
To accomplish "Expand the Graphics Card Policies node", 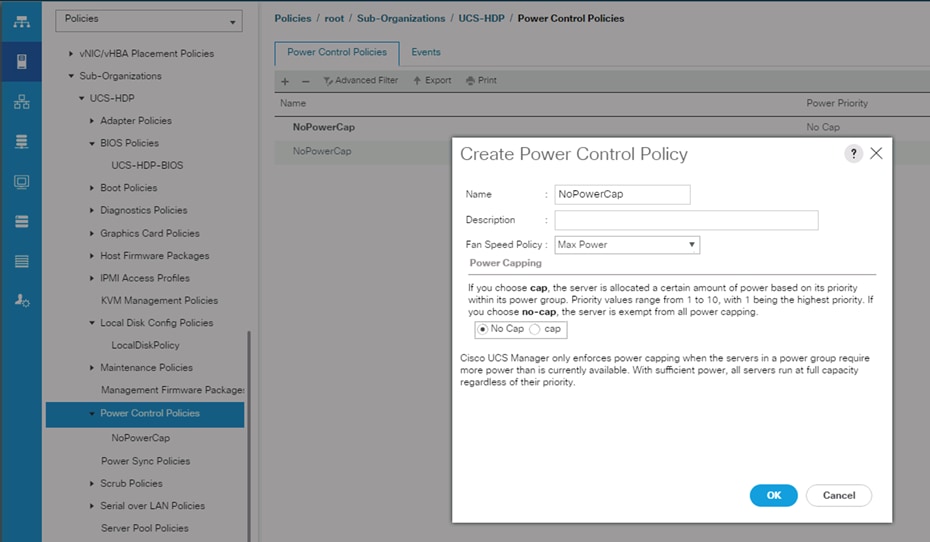I will coord(92,233).
